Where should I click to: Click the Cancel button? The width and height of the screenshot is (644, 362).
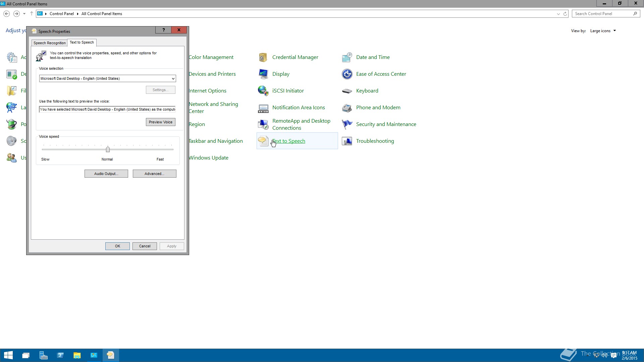pos(145,246)
